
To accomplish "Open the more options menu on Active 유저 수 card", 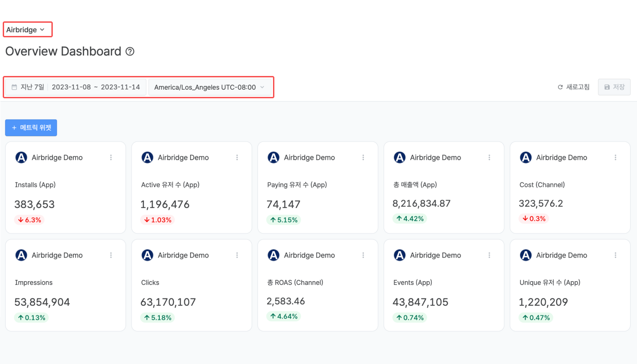I will pos(237,157).
